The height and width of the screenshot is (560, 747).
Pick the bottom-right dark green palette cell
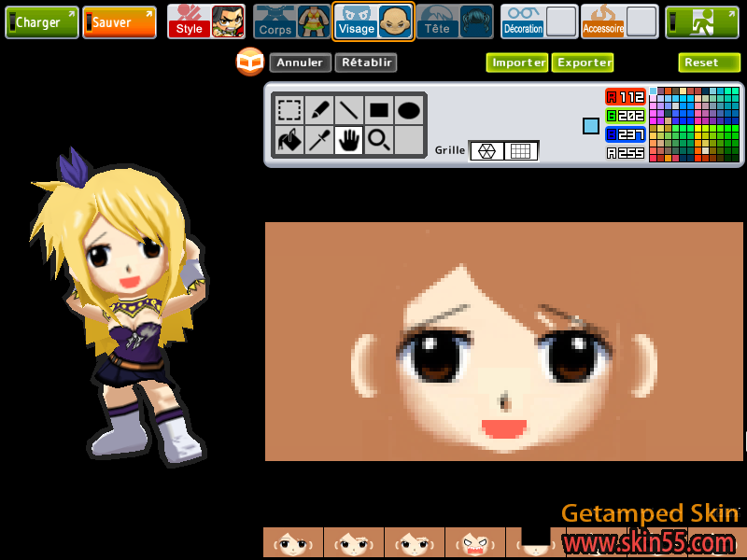(735, 158)
